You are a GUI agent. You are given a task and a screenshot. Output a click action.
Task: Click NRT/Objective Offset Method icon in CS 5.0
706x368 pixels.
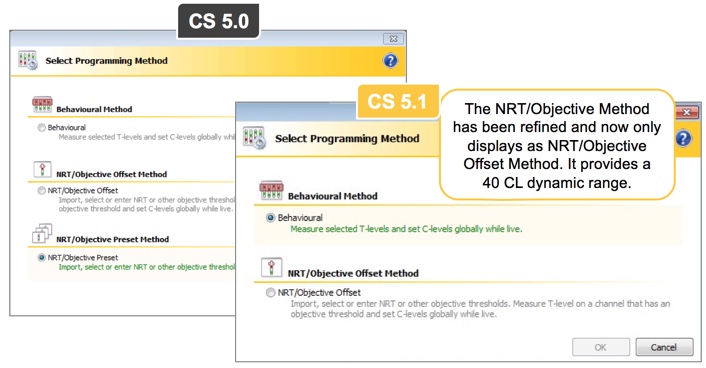click(42, 170)
